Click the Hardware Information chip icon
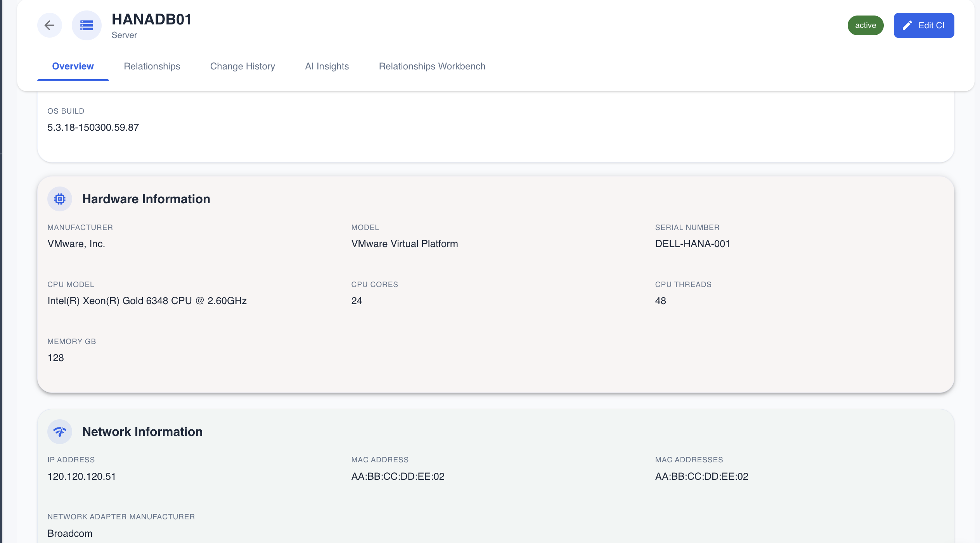The image size is (980, 543). tap(60, 199)
